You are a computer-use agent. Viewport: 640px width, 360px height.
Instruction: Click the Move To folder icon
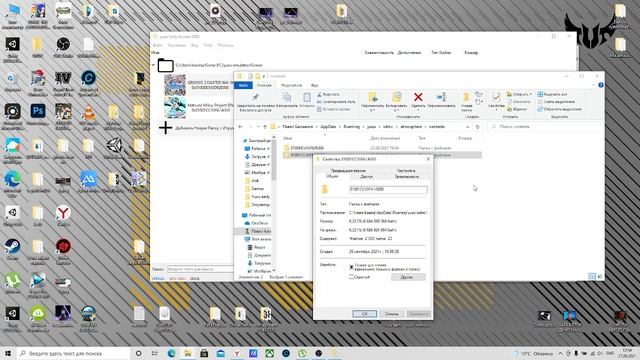(x=373, y=97)
